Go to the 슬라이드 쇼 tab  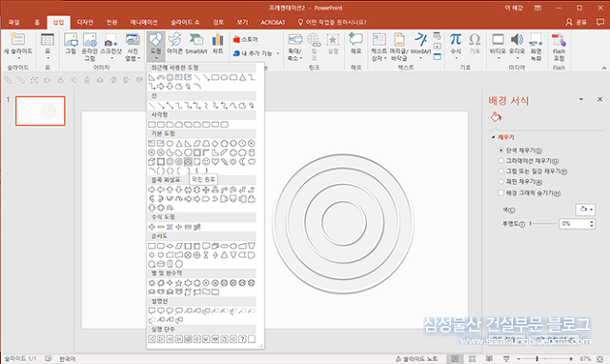pyautogui.click(x=185, y=22)
